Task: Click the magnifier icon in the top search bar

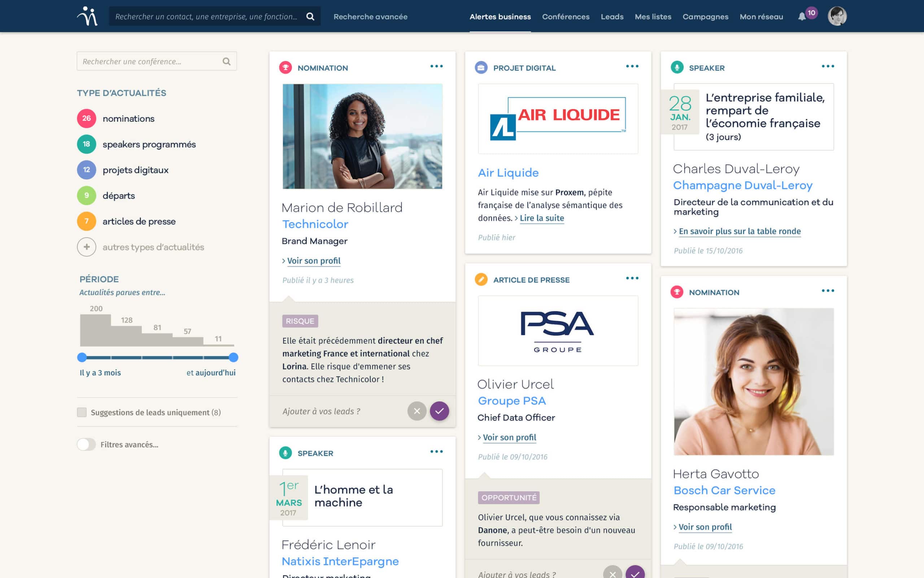Action: pyautogui.click(x=310, y=17)
